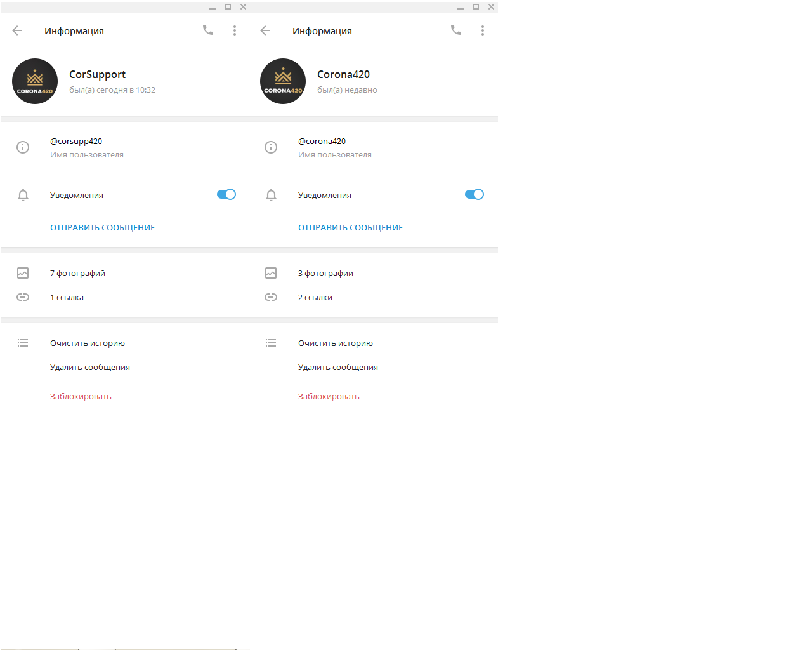Send message to Corona420
The height and width of the screenshot is (650, 812).
[x=351, y=227]
